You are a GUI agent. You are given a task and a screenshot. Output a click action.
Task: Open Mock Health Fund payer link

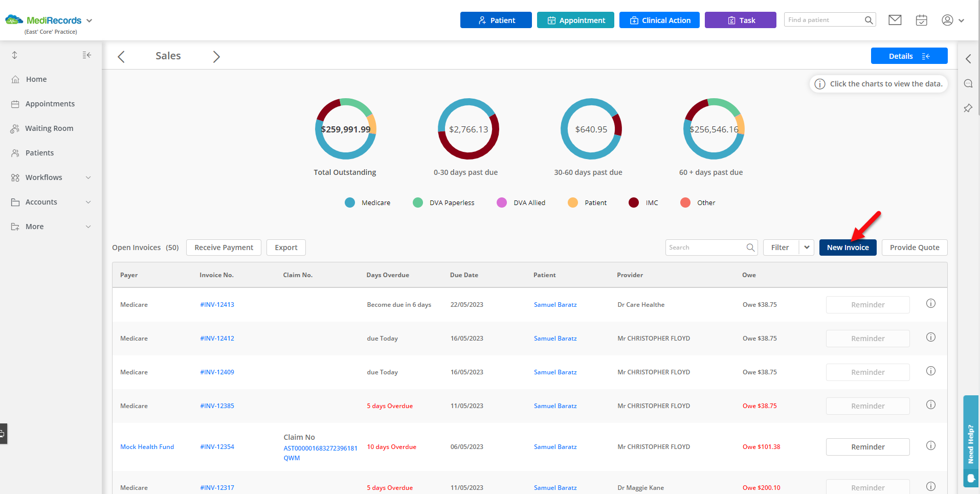(x=147, y=446)
